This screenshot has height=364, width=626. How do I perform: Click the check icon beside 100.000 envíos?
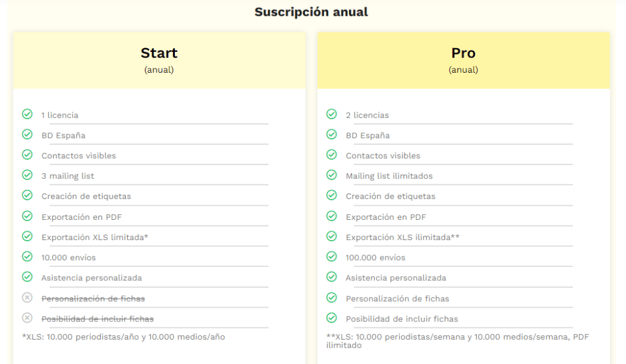[331, 257]
